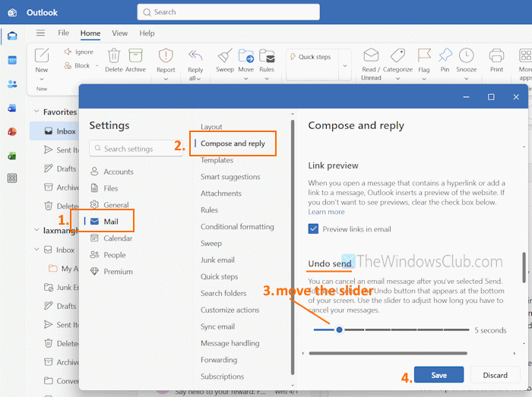The height and width of the screenshot is (397, 532).
Task: Open the Help tab
Action: tap(147, 33)
